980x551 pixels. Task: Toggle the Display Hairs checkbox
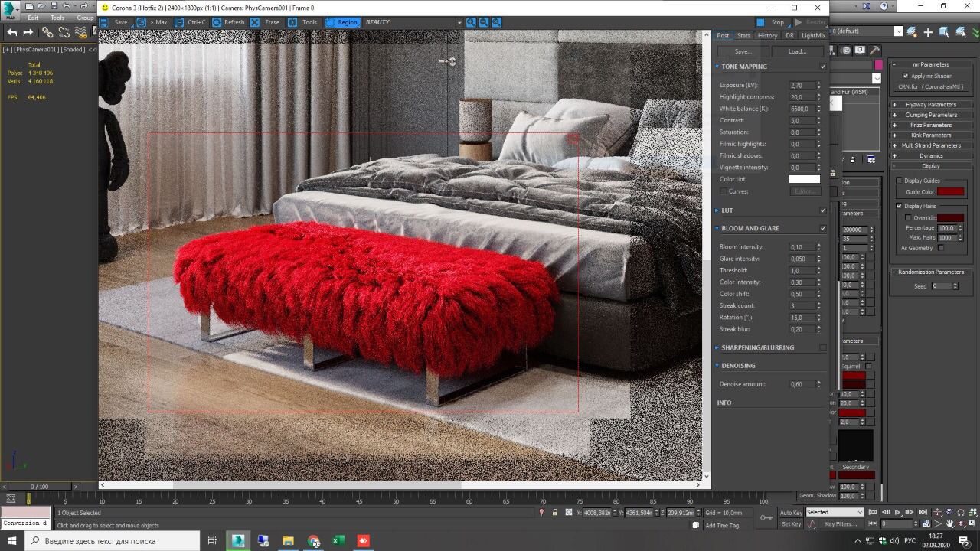(x=899, y=206)
